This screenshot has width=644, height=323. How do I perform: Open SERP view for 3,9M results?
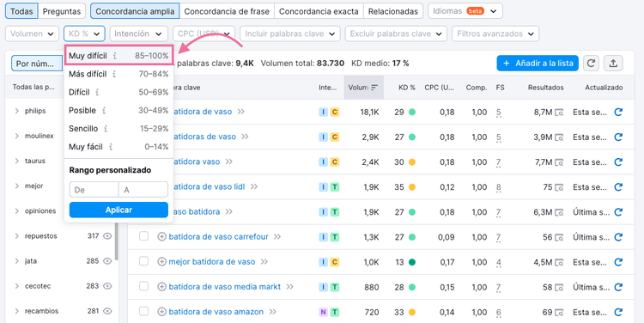pos(559,137)
